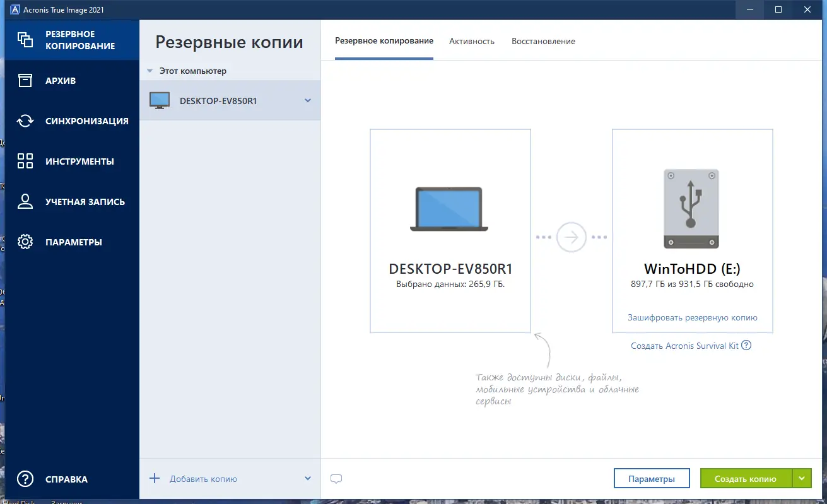Switch to the Активность tab
This screenshot has width=827, height=504.
471,40
